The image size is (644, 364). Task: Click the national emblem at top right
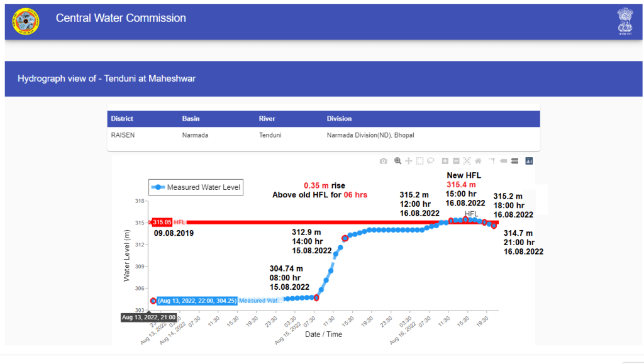[x=625, y=21]
